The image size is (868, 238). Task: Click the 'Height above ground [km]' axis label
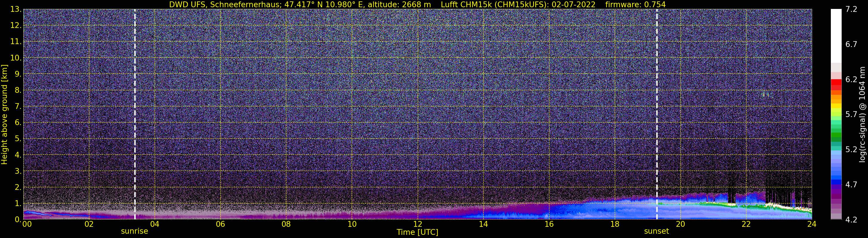coord(4,114)
